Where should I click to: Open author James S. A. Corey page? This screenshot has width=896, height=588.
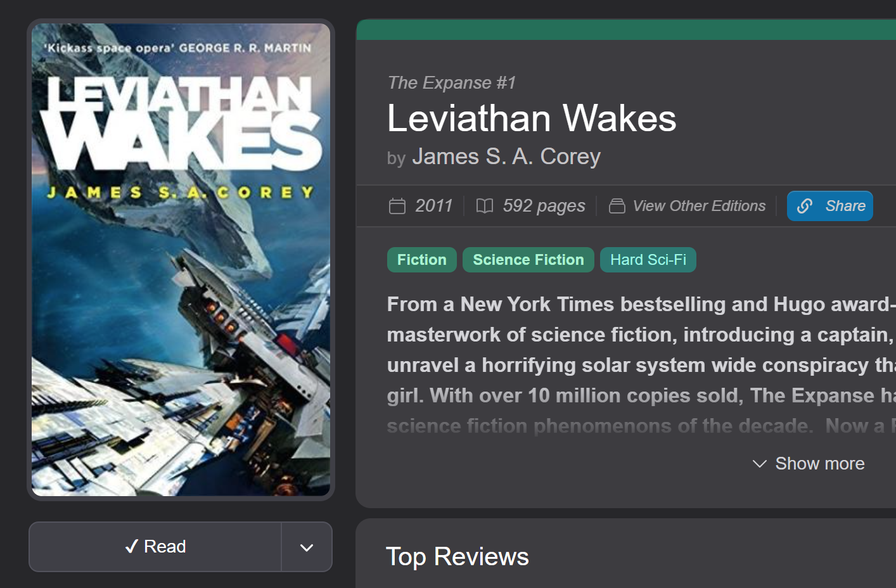pyautogui.click(x=506, y=157)
